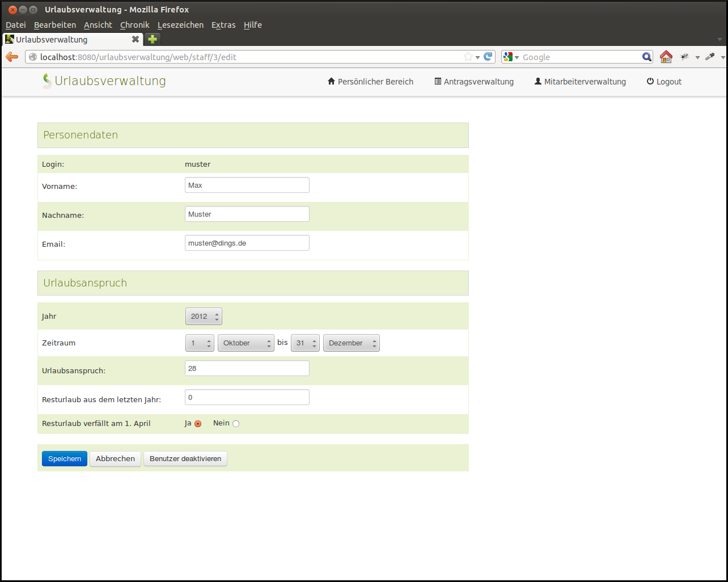The width and height of the screenshot is (728, 582).
Task: Close the Urlaubsverwaltung tab
Action: (136, 39)
